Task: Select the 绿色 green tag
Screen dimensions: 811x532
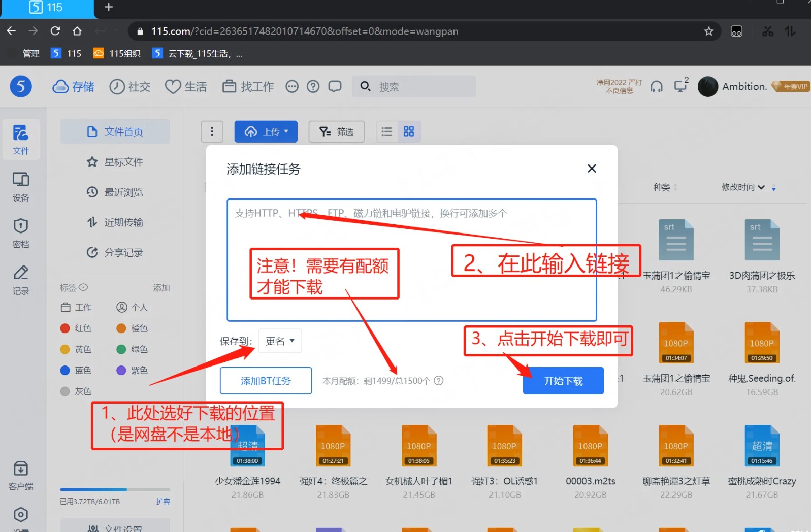Action: (133, 349)
